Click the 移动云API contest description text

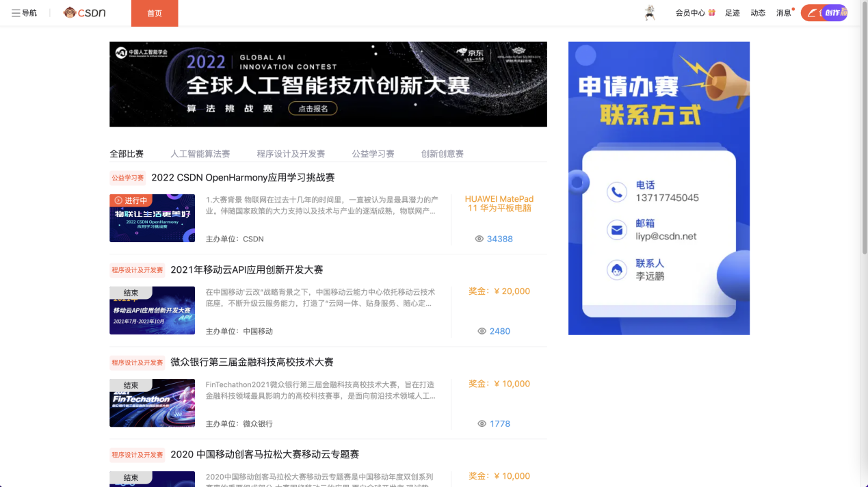point(321,298)
